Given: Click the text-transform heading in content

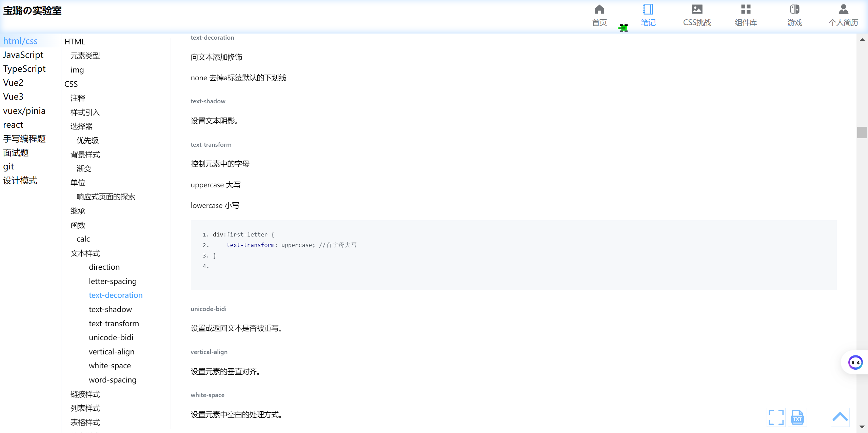Looking at the screenshot, I should (x=211, y=145).
